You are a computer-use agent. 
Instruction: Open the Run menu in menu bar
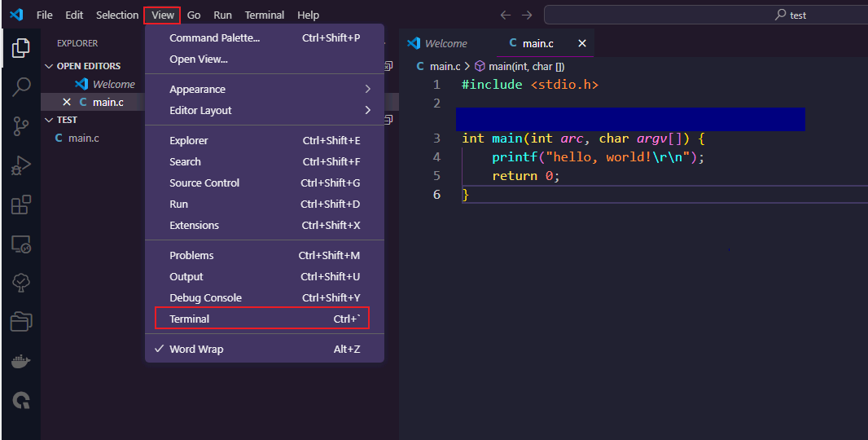tap(222, 15)
